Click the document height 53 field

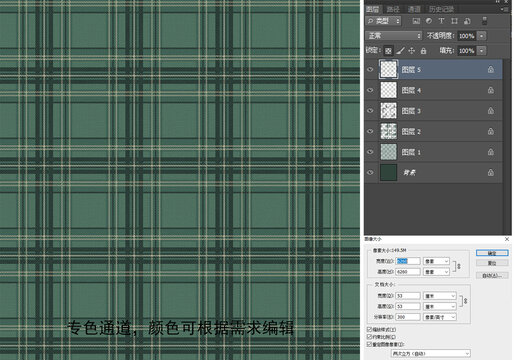[408, 306]
